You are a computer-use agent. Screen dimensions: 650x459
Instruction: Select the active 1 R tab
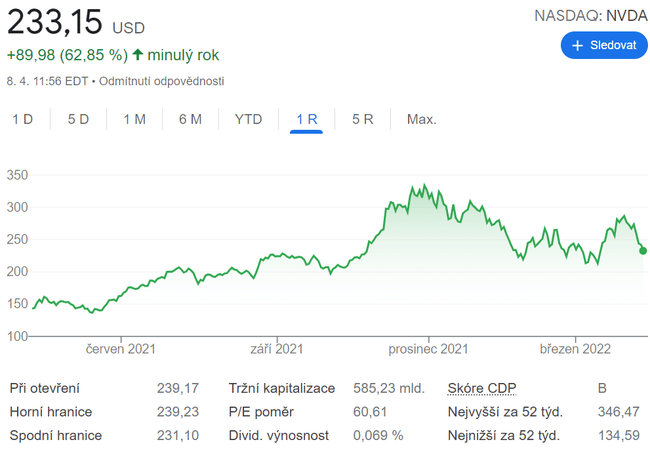[x=306, y=119]
